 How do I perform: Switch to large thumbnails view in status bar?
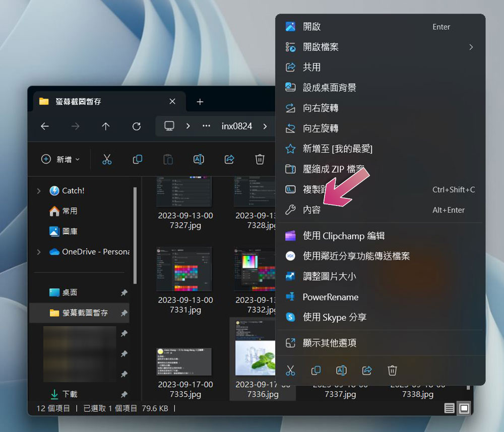[464, 408]
